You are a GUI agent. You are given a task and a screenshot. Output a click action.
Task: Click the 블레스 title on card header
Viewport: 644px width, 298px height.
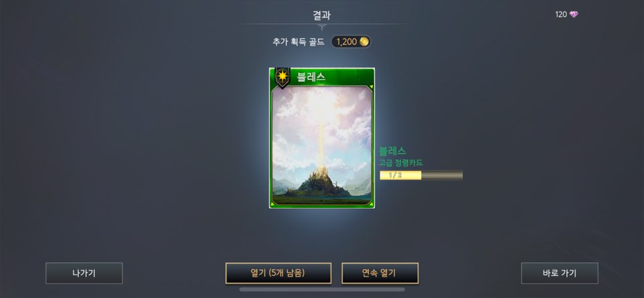click(x=311, y=77)
